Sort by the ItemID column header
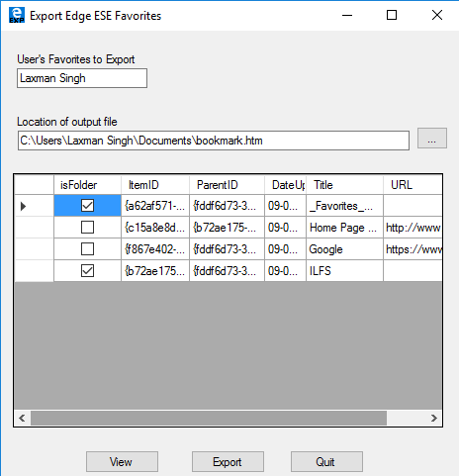459x476 pixels. (x=155, y=185)
